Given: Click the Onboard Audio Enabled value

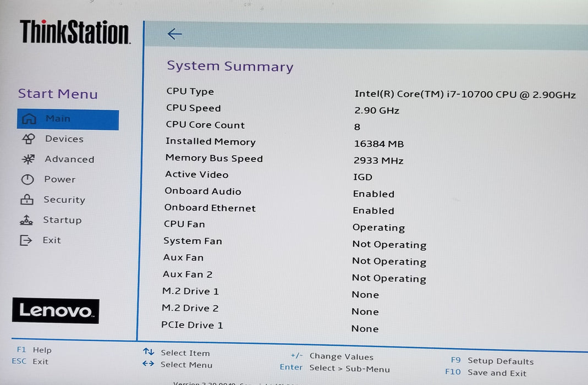Looking at the screenshot, I should click(x=373, y=194).
